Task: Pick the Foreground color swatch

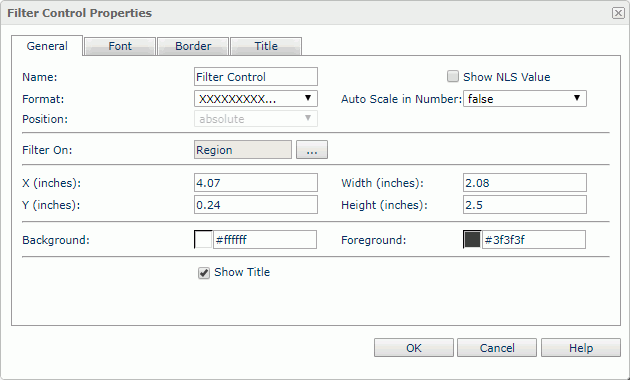Action: coord(472,239)
